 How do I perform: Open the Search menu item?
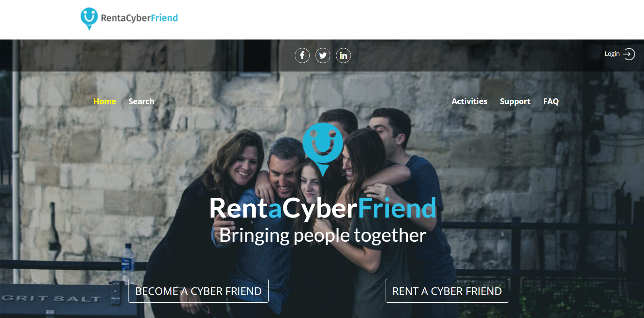(141, 101)
